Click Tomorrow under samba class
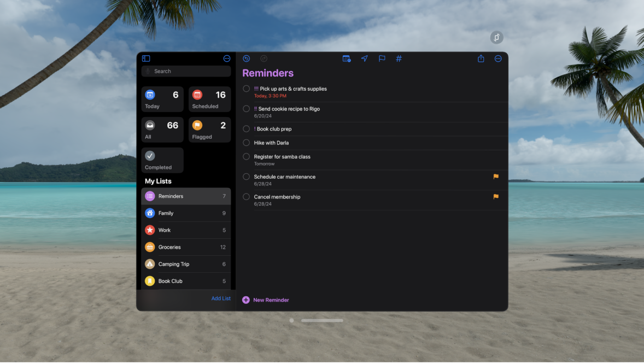The image size is (644, 364). (264, 164)
